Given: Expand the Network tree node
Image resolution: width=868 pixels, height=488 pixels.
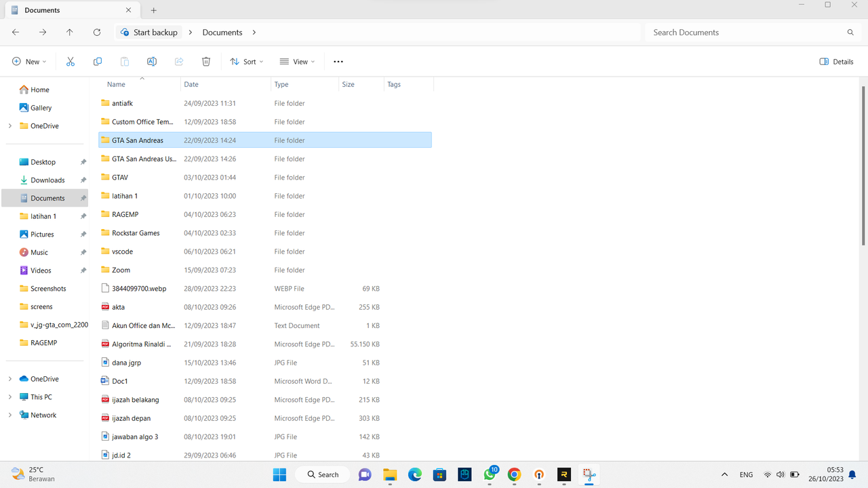Looking at the screenshot, I should pyautogui.click(x=9, y=415).
